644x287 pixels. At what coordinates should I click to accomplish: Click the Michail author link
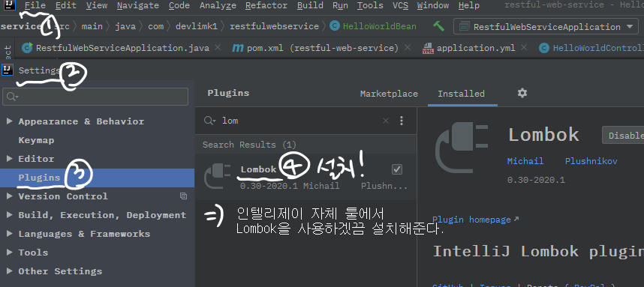pos(525,161)
